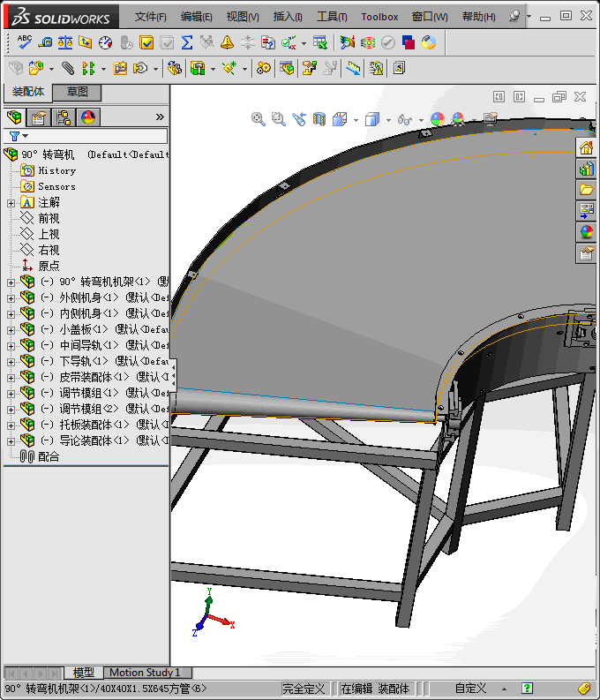Click the 自定义 units status field
Screen dimensions: 600x700
(470, 689)
